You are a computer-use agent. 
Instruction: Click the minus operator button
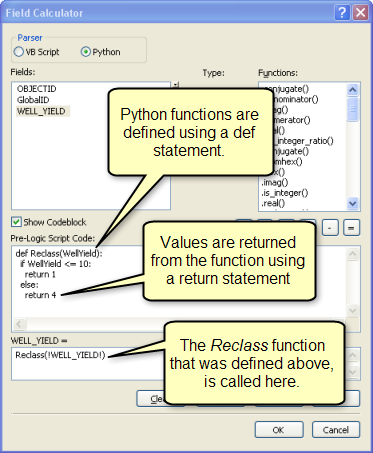[330, 228]
